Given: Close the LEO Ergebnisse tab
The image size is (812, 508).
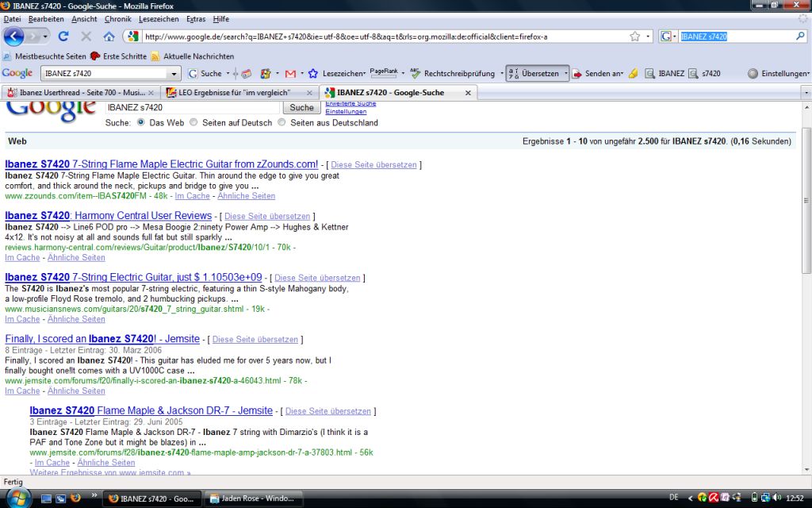Looking at the screenshot, I should (x=309, y=93).
